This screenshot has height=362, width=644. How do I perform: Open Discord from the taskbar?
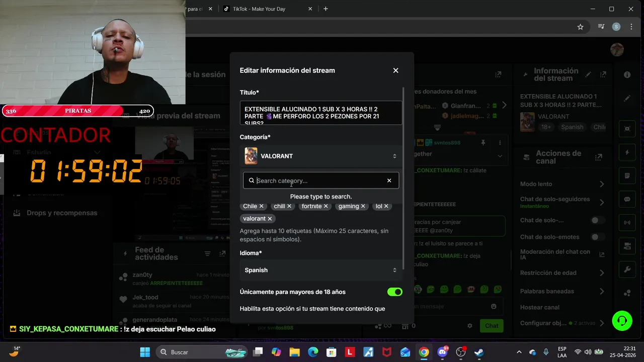pyautogui.click(x=443, y=352)
